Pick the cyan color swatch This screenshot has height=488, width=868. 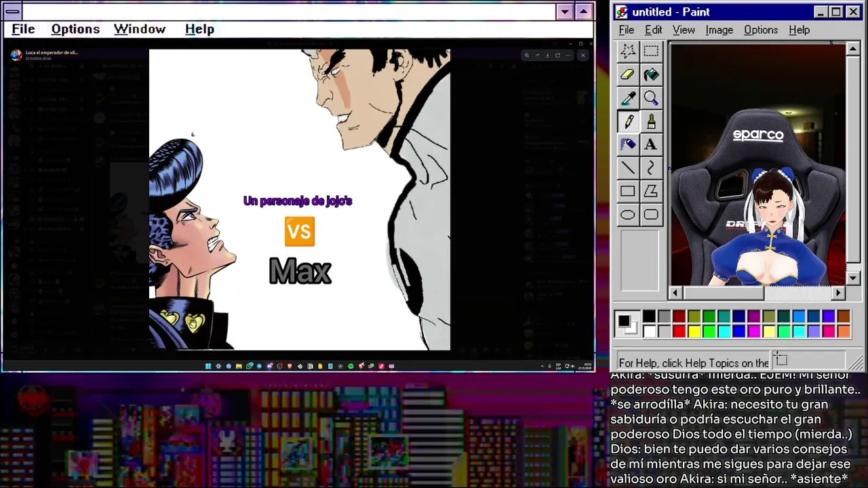point(724,331)
